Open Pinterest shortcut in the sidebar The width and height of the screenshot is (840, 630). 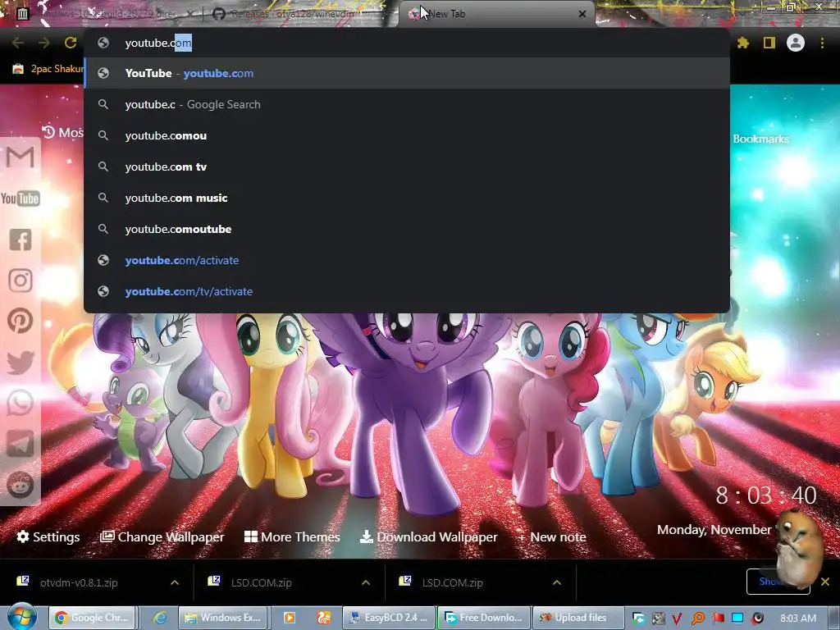tap(21, 321)
